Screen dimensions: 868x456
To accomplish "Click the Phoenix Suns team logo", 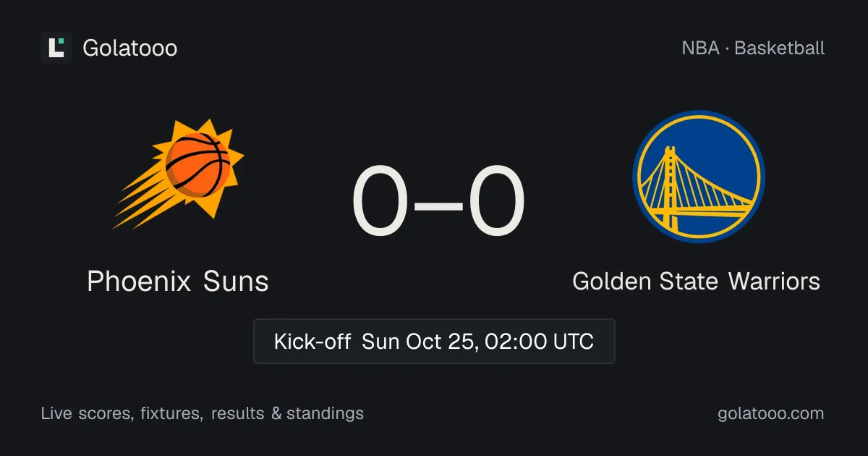I will [x=178, y=174].
